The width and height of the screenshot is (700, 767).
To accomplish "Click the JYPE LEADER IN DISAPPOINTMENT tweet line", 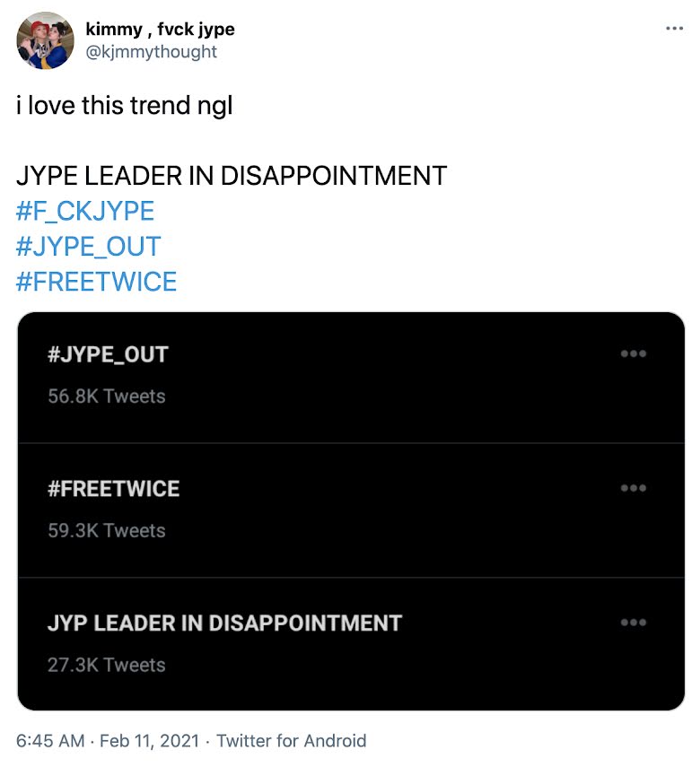I will click(232, 175).
